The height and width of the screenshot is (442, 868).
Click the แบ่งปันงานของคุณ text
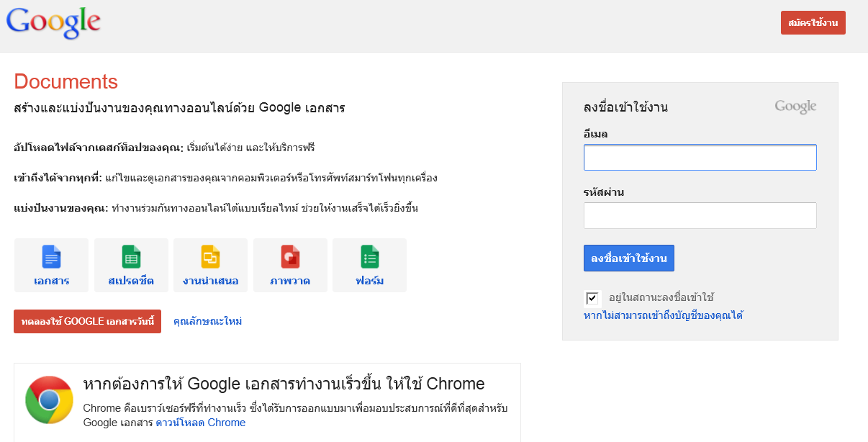click(x=61, y=208)
